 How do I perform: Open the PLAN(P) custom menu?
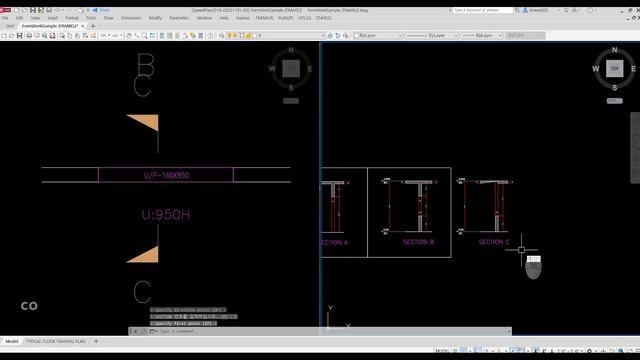pyautogui.click(x=286, y=18)
